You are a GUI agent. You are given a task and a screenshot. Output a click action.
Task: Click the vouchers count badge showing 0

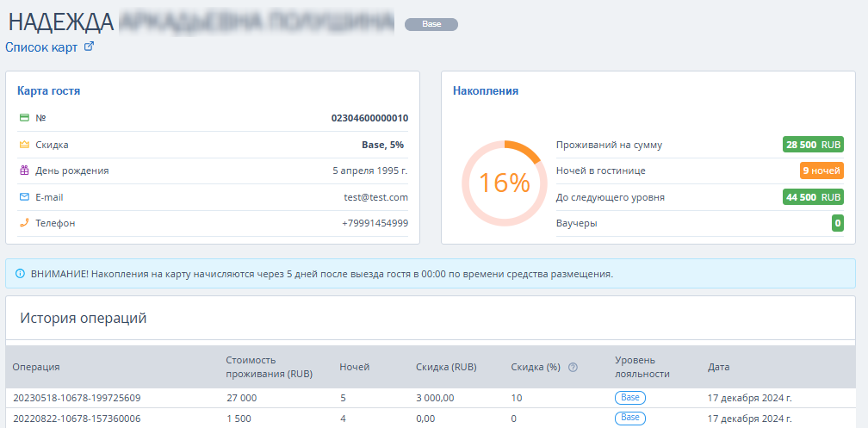tap(838, 224)
